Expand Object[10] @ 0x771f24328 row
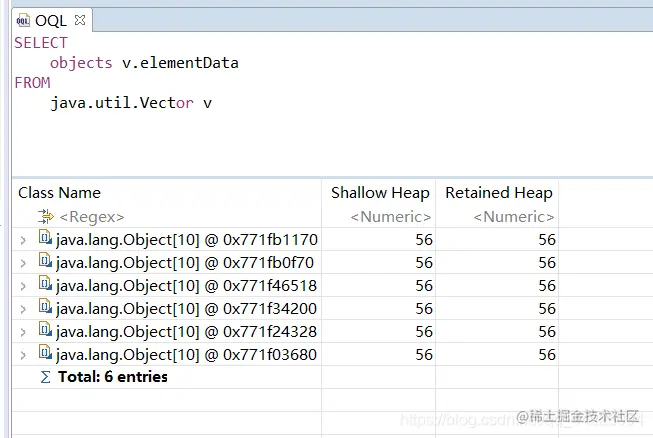The height and width of the screenshot is (438, 653). [x=23, y=332]
